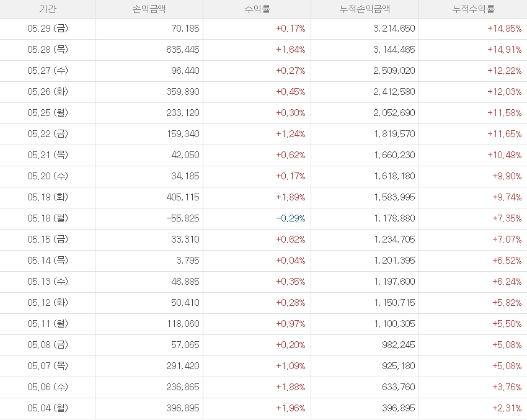Click the 손익금액 column header
The height and width of the screenshot is (420, 527).
coord(149,9)
